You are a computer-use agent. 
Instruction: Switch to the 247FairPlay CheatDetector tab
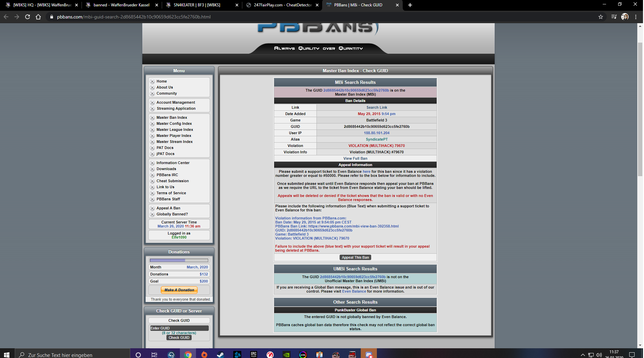click(x=283, y=5)
